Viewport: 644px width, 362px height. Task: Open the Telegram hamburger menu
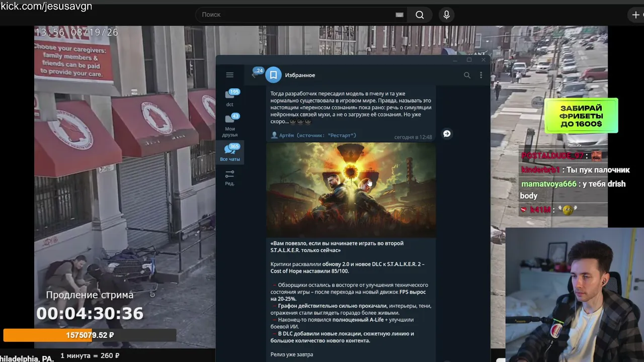coord(230,75)
